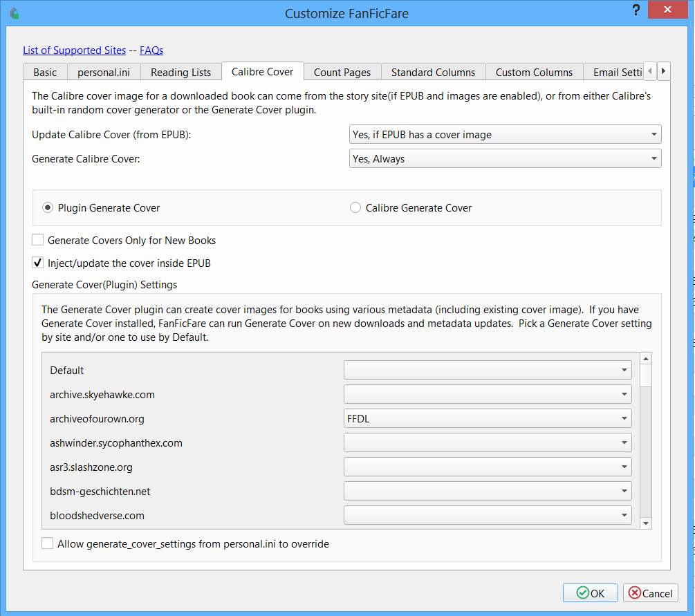695x616 pixels.
Task: Click the Default row label
Action: click(x=67, y=371)
